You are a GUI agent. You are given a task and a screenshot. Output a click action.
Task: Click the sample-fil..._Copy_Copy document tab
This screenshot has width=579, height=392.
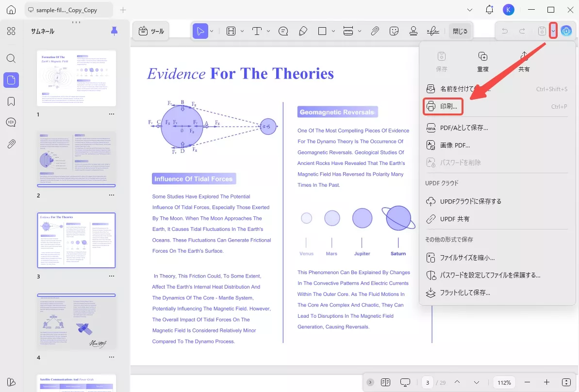tap(69, 10)
